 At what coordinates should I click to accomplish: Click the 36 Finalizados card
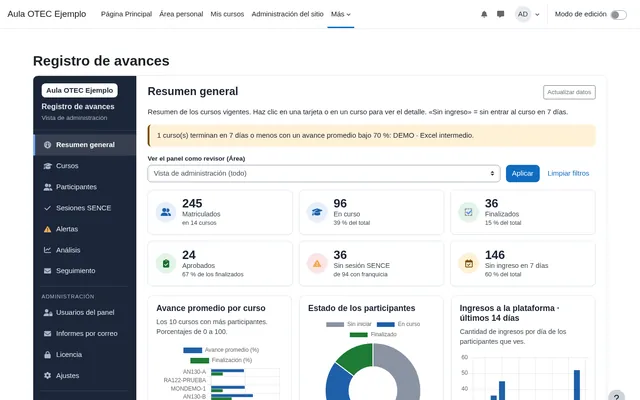click(x=523, y=212)
